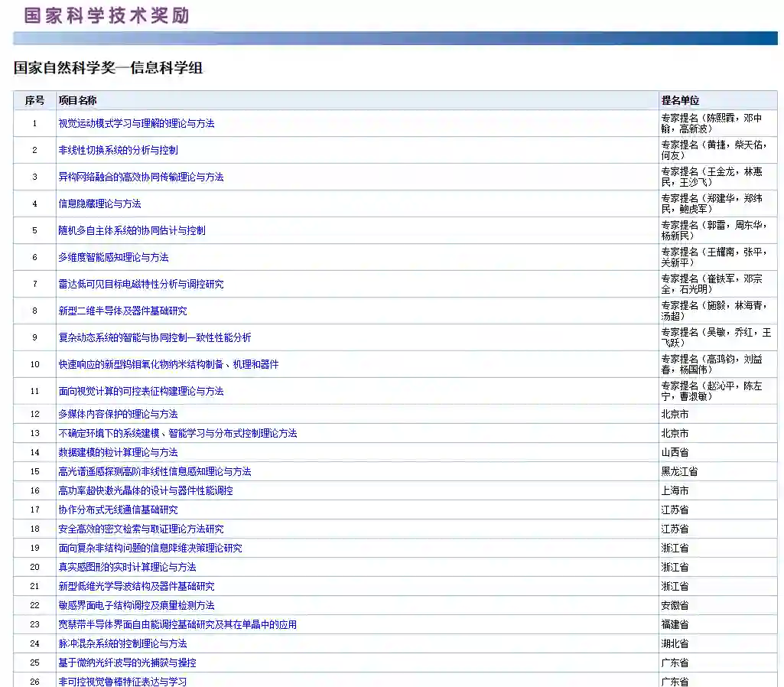784x687 pixels.
Task: Click 北京市 in row 12
Action: [x=675, y=414]
